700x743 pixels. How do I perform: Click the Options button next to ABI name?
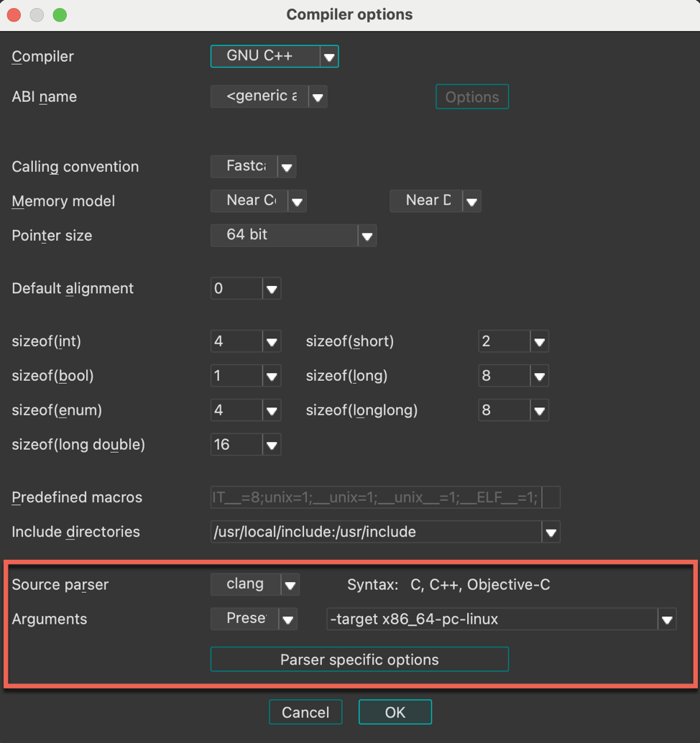click(x=471, y=96)
